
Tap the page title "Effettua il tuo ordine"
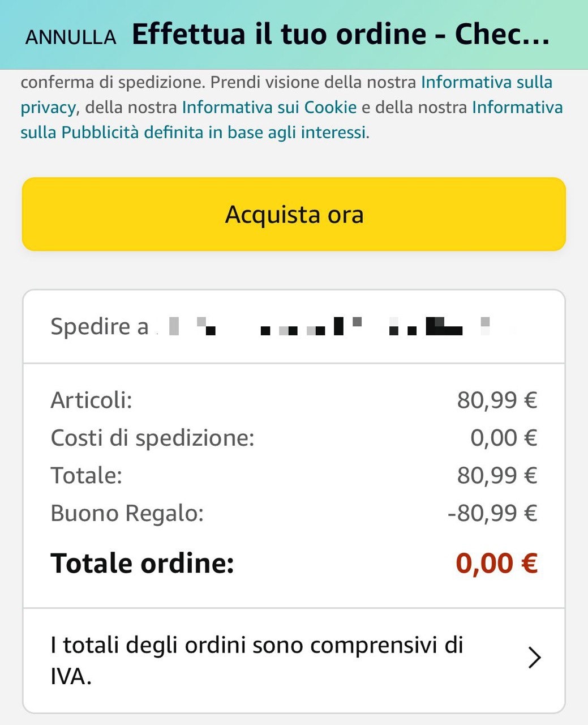[340, 35]
